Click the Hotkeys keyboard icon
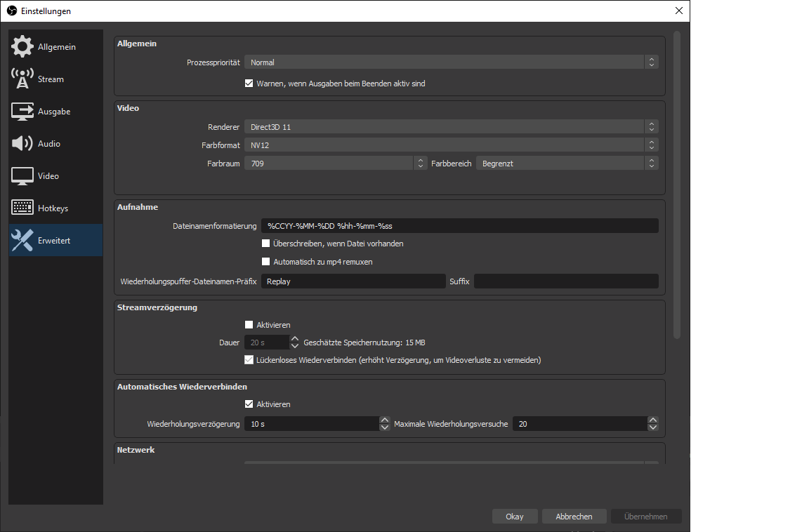The height and width of the screenshot is (532, 809). tap(22, 208)
